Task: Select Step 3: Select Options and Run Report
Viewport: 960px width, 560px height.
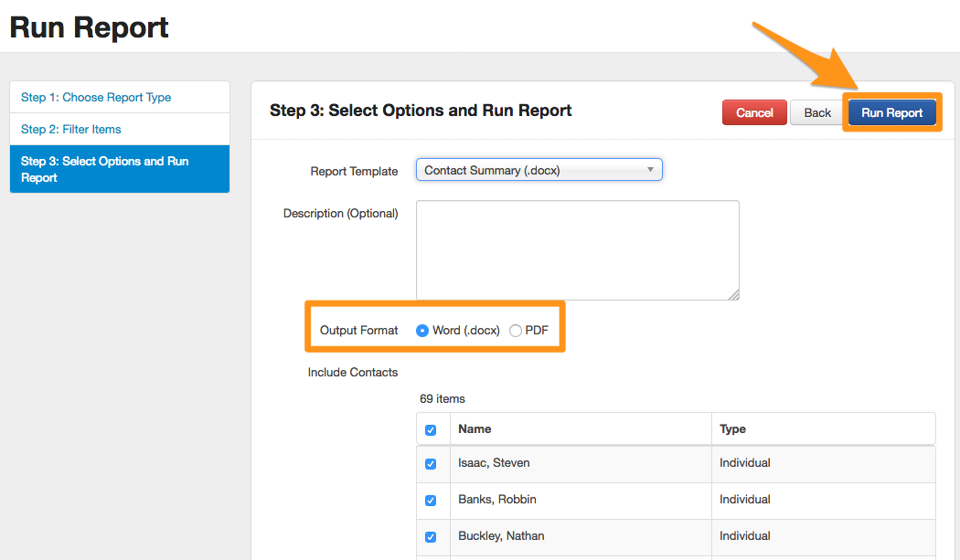Action: (105, 169)
